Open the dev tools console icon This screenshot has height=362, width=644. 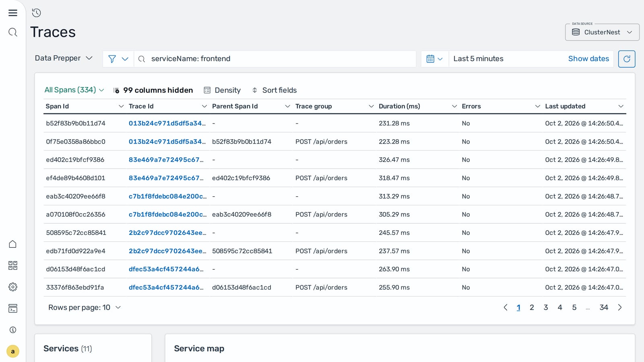click(13, 309)
